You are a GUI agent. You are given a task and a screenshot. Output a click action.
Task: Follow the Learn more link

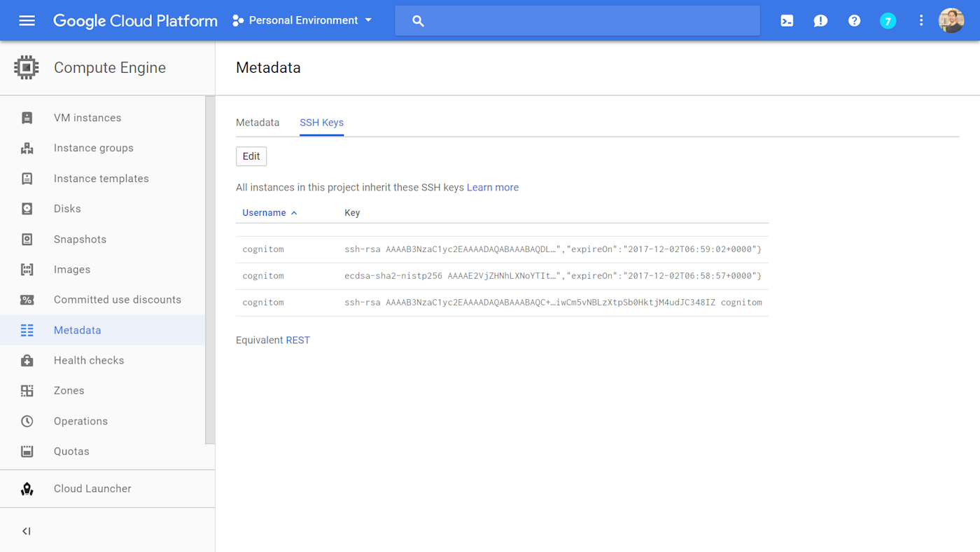(x=493, y=188)
